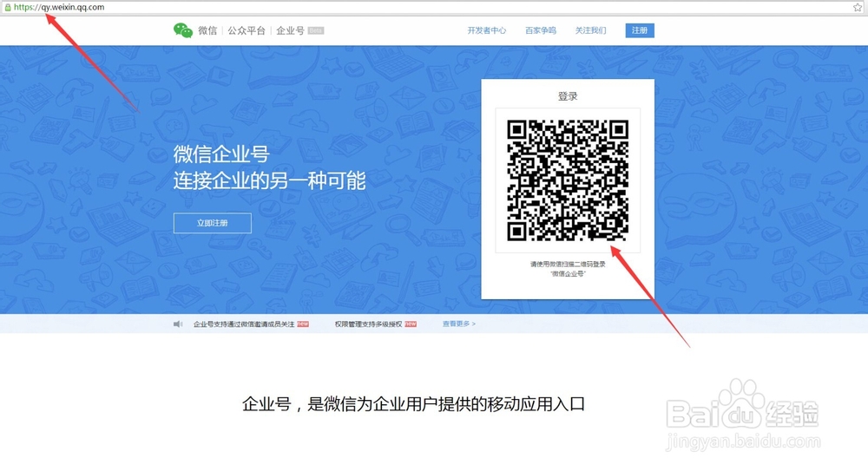Click the speaker announcement icon

point(178,324)
